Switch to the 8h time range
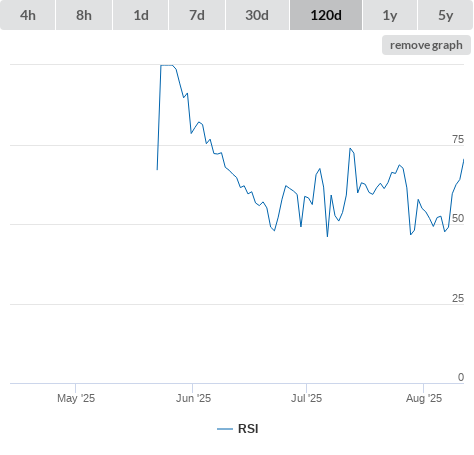 coord(84,15)
